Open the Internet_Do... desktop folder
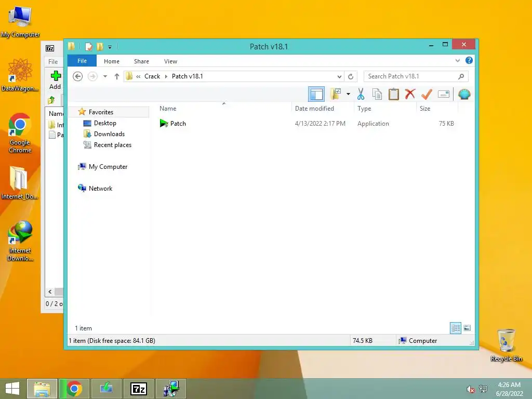Viewport: 532px width, 399px height. tap(19, 182)
